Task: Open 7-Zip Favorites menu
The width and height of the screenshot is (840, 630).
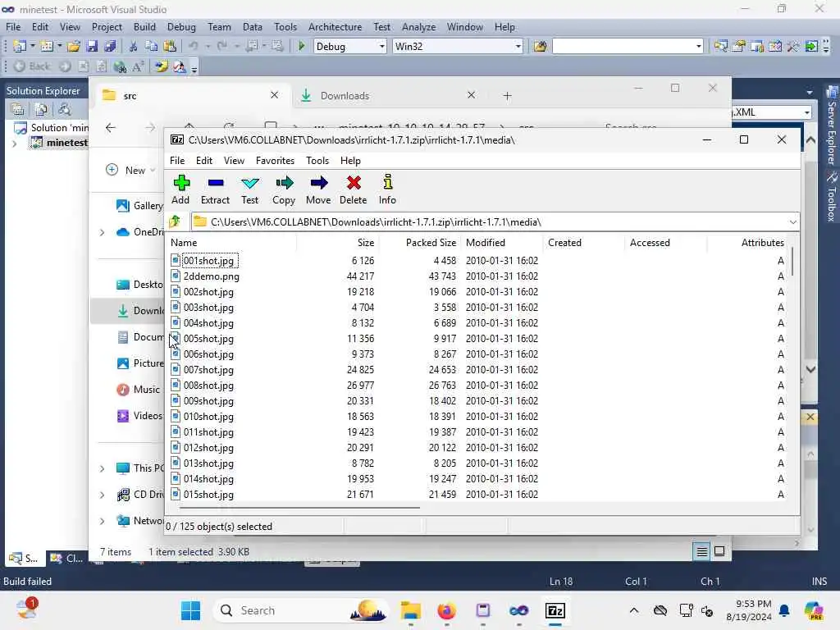Action: (275, 161)
